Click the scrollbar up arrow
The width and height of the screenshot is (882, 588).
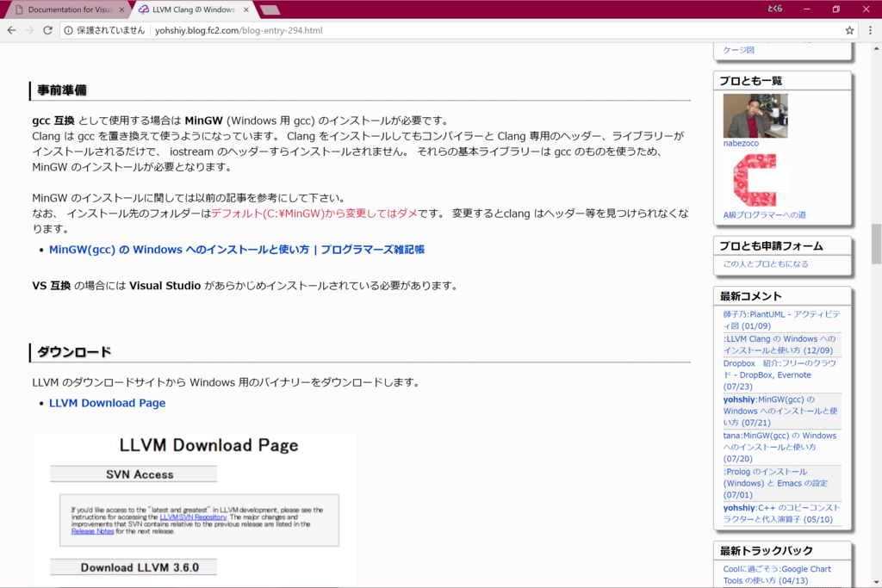pos(876,49)
